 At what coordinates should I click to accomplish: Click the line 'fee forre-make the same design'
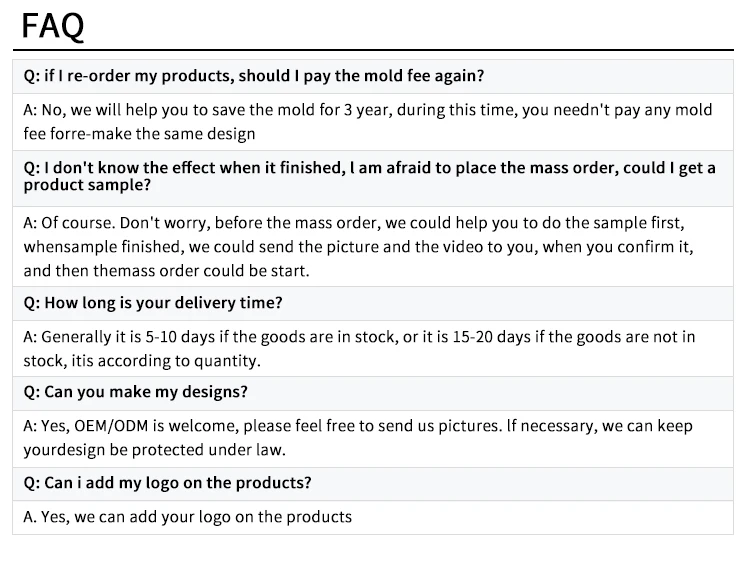pos(139,134)
